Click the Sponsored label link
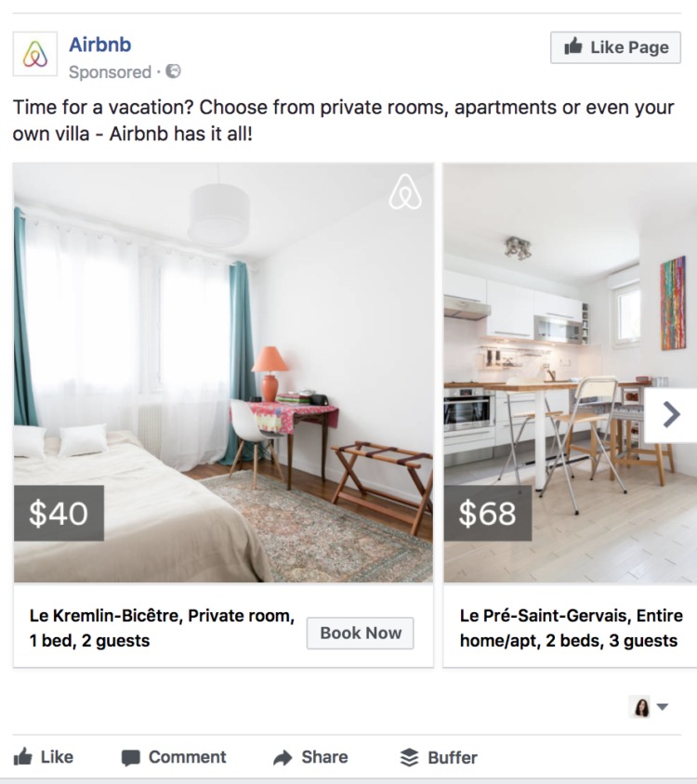 pyautogui.click(x=110, y=72)
